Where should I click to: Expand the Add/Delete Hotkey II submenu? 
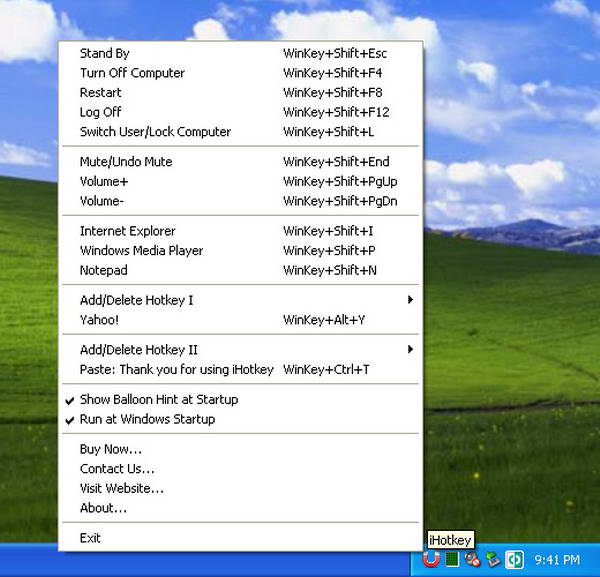[240, 350]
